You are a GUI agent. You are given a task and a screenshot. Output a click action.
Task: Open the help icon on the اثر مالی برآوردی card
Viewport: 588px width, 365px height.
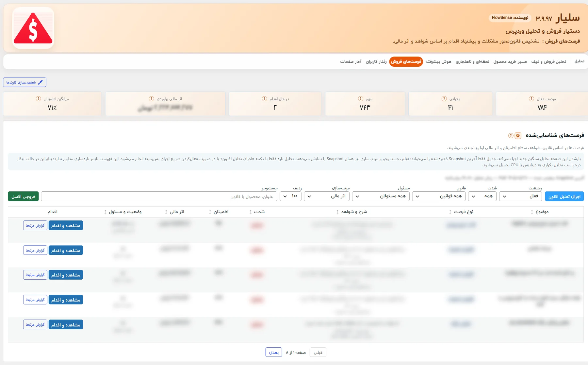151,99
